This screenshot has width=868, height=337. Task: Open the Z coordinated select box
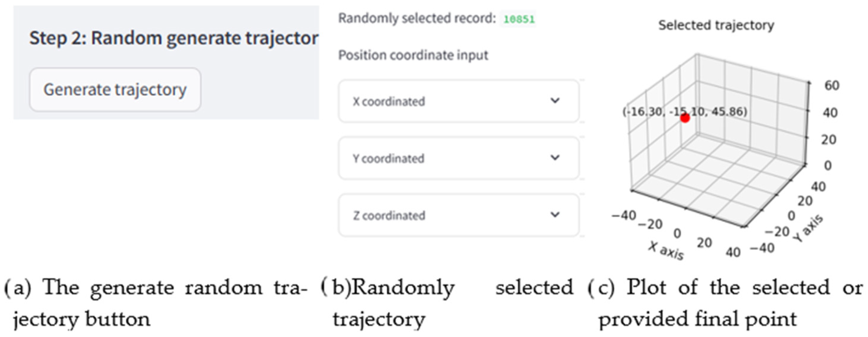[x=458, y=215]
